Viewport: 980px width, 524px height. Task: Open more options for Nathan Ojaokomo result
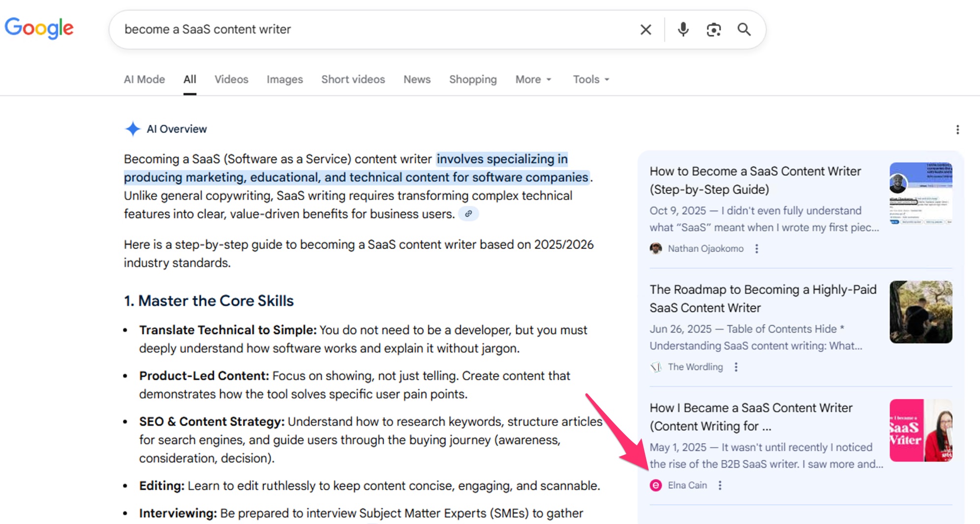click(757, 249)
